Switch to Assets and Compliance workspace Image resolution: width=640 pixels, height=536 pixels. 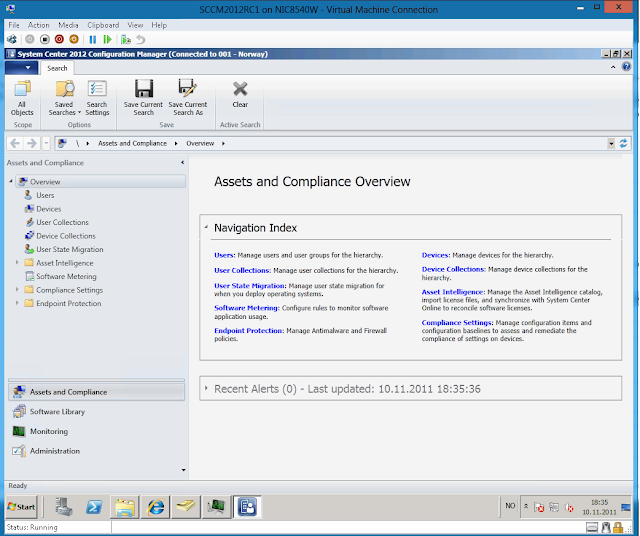click(96, 392)
